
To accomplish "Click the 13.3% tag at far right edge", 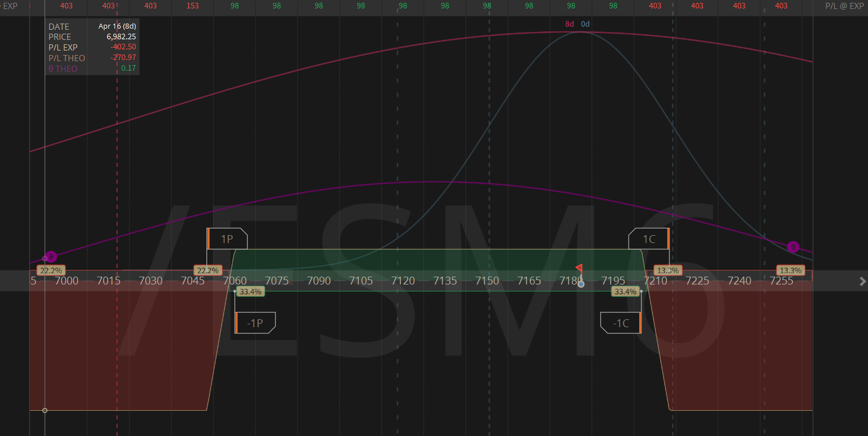I will 790,270.
